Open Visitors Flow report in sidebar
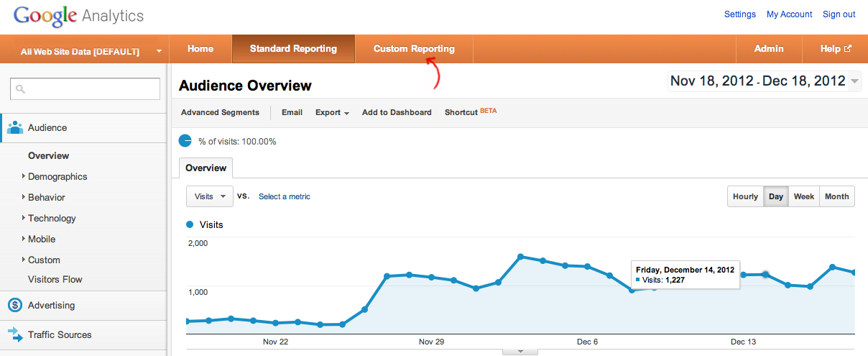868x356 pixels. (55, 279)
